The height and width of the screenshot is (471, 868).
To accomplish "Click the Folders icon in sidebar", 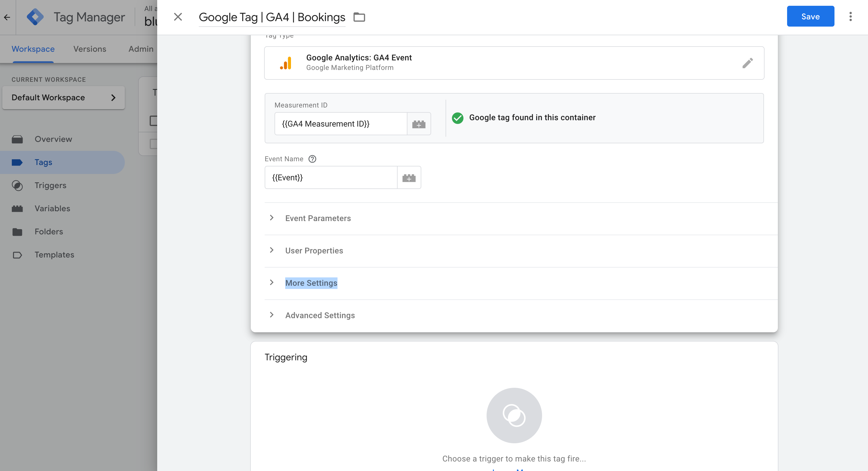I will [x=17, y=232].
